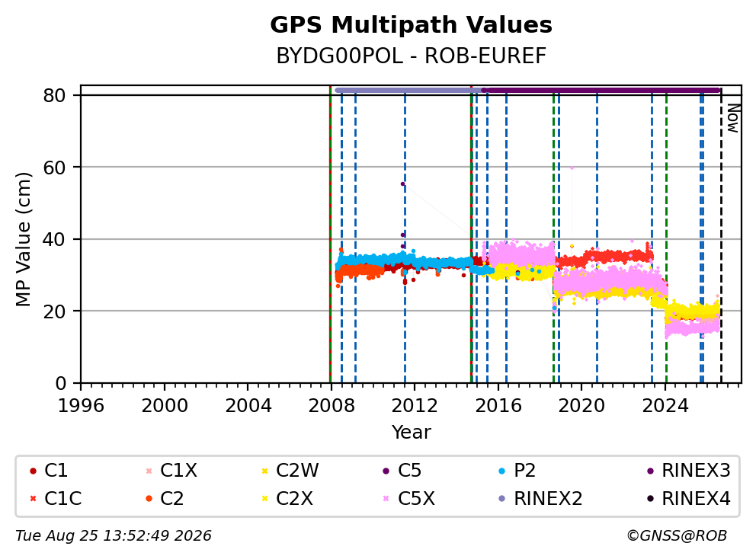Click the '1996' x-axis tick label
Viewport: 756px width, 559px height.
click(x=81, y=406)
